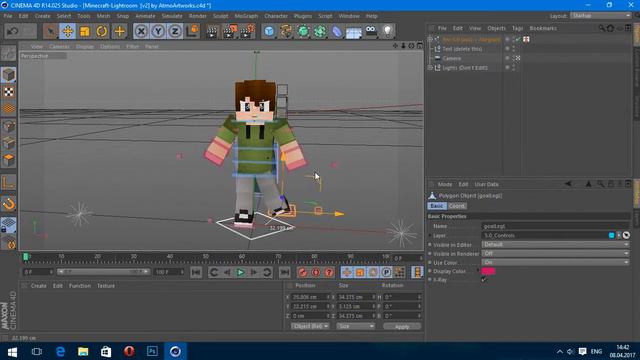The height and width of the screenshot is (360, 640).
Task: Click the Name input field
Action: (x=555, y=226)
